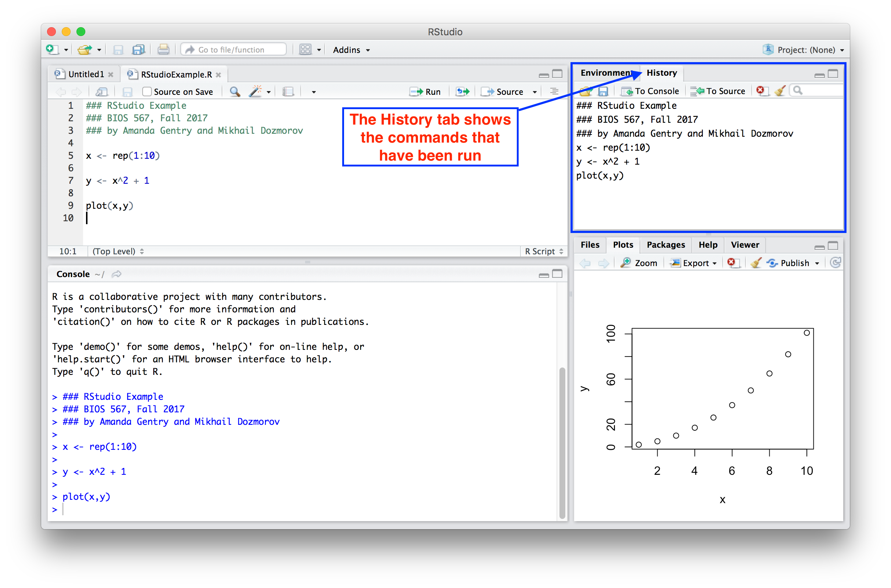Open the Addins dropdown menu

[x=351, y=50]
